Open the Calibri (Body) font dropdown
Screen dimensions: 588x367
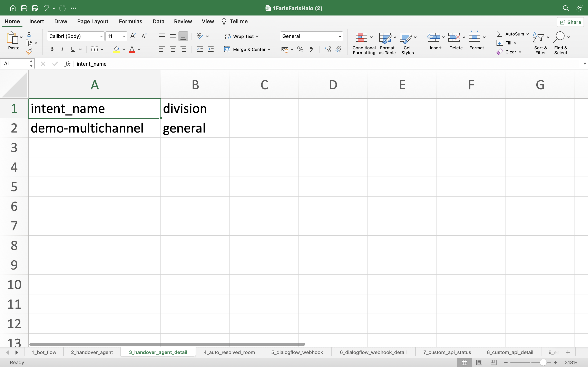[x=101, y=36]
